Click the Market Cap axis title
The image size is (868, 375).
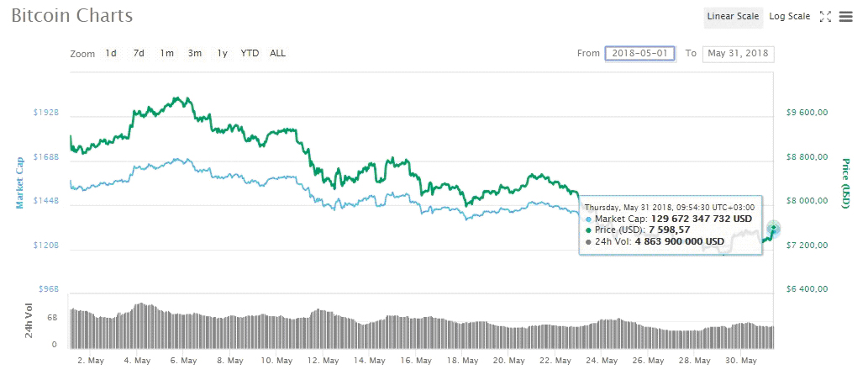[x=20, y=182]
